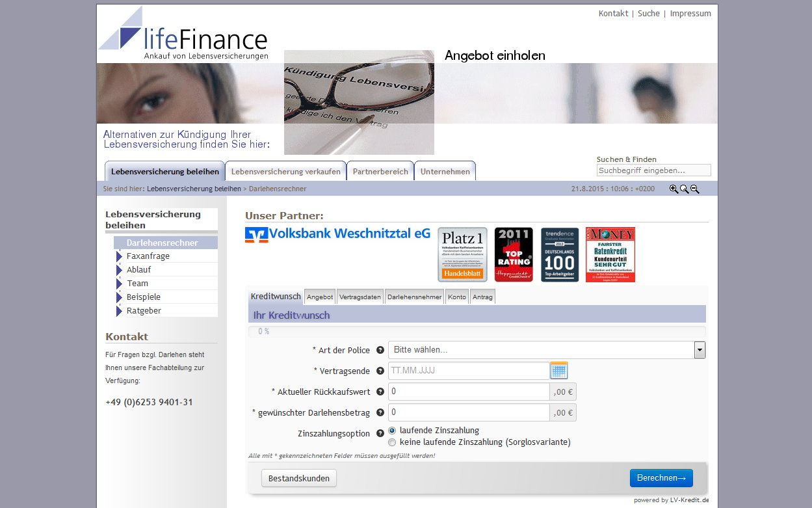Click the Money Fairster Ratenkredit badge
Viewport: 812px width, 508px height.
[x=610, y=254]
